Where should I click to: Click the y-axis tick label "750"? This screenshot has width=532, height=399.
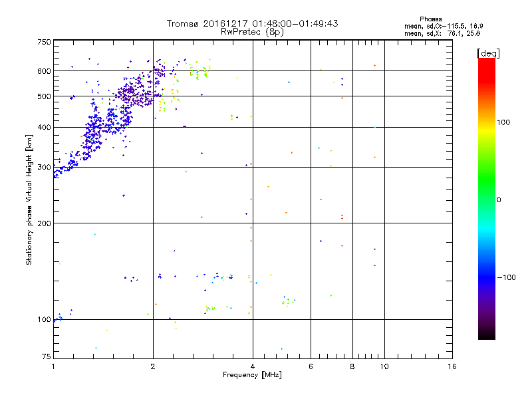[x=44, y=42]
